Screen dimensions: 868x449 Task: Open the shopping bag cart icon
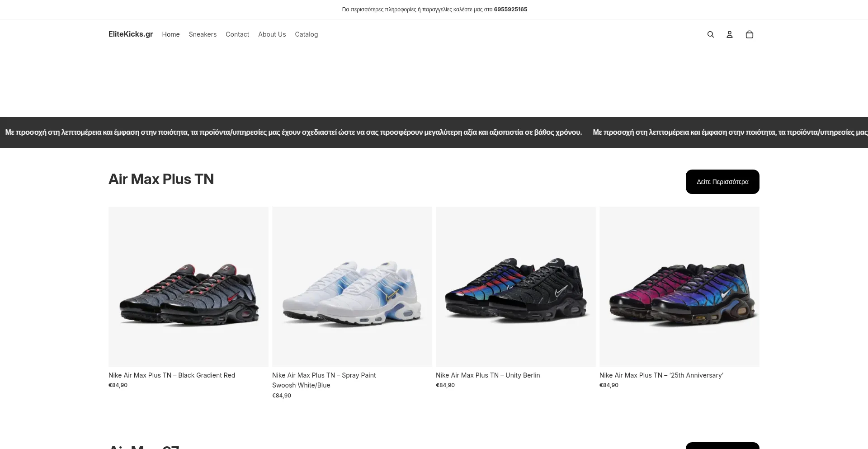click(x=750, y=34)
